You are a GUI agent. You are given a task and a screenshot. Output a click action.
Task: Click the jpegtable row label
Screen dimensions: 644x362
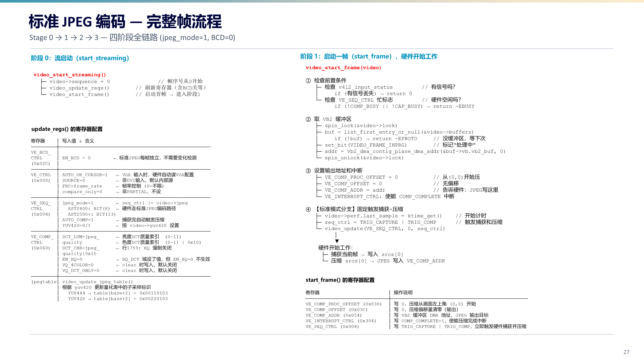(44, 282)
